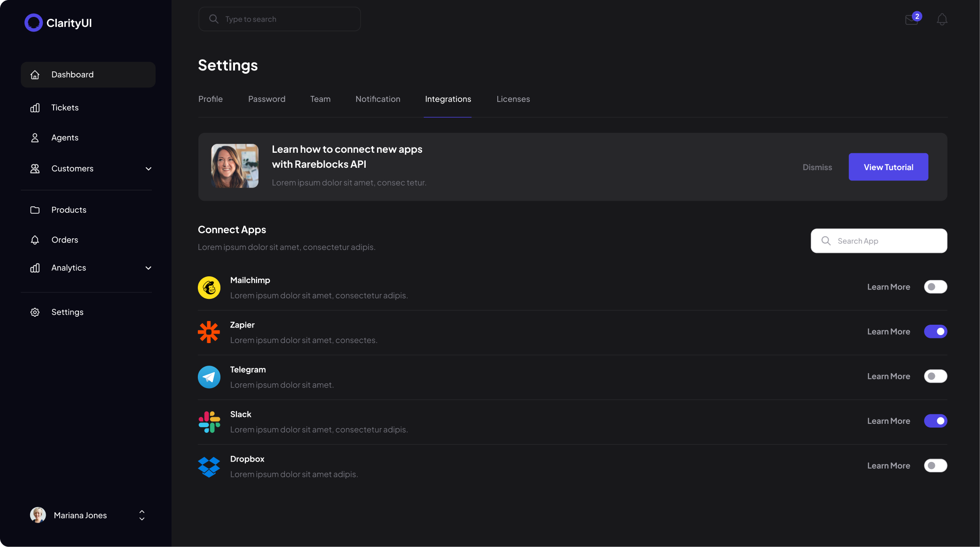Image resolution: width=980 pixels, height=547 pixels.
Task: Switch to the Licenses tab
Action: click(513, 99)
